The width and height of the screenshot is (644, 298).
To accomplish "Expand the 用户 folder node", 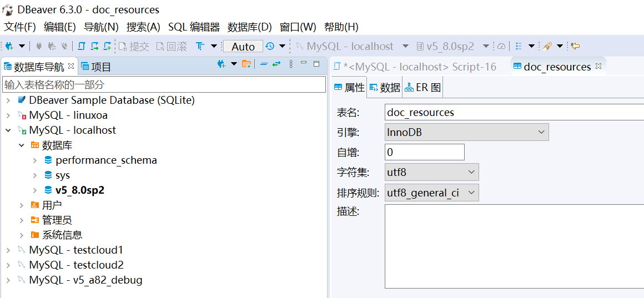I will coord(22,205).
